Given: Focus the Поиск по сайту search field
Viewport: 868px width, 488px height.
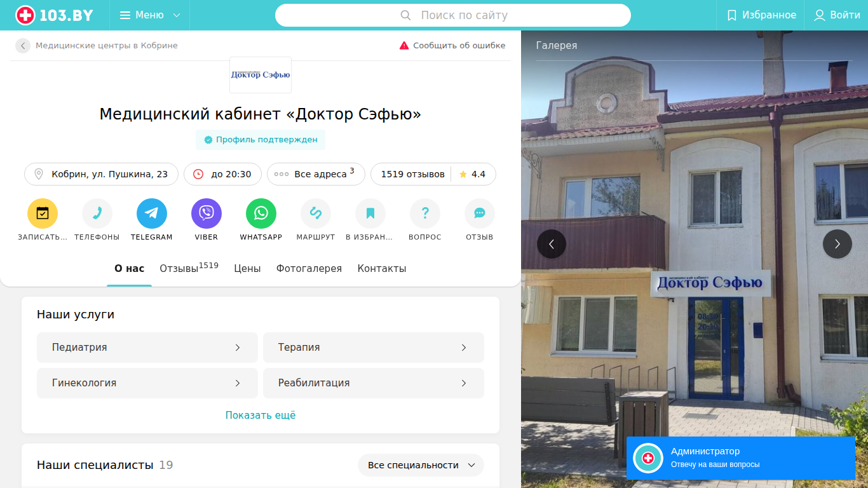Looking at the screenshot, I should pyautogui.click(x=453, y=15).
